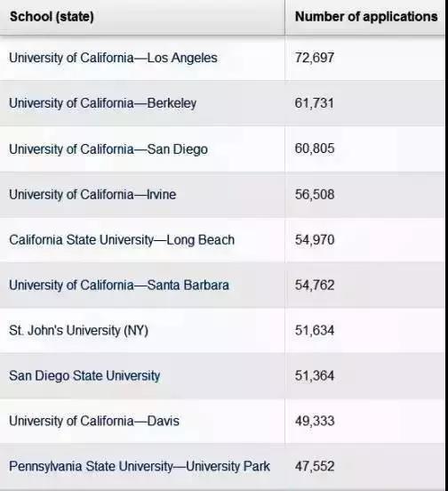Image resolution: width=448 pixels, height=491 pixels.
Task: Select University of California—Davis link
Action: pyautogui.click(x=94, y=421)
